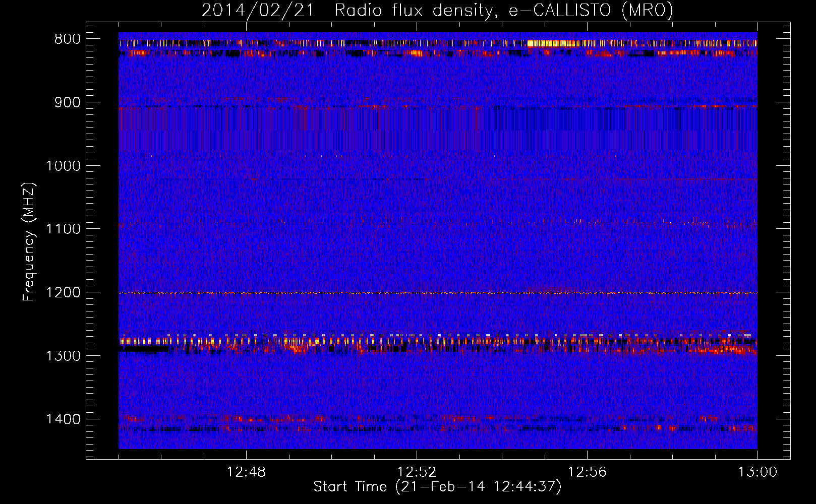Click the 1300 frequency axis label
The image size is (816, 504).
click(x=64, y=356)
